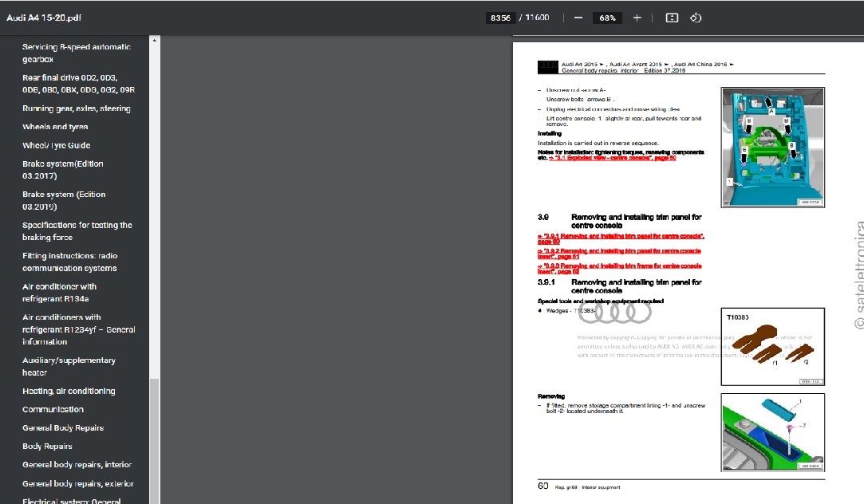This screenshot has width=864, height=504.
Task: Open 'Brake system (Edition 03.2017)' bookmark
Action: (x=63, y=170)
